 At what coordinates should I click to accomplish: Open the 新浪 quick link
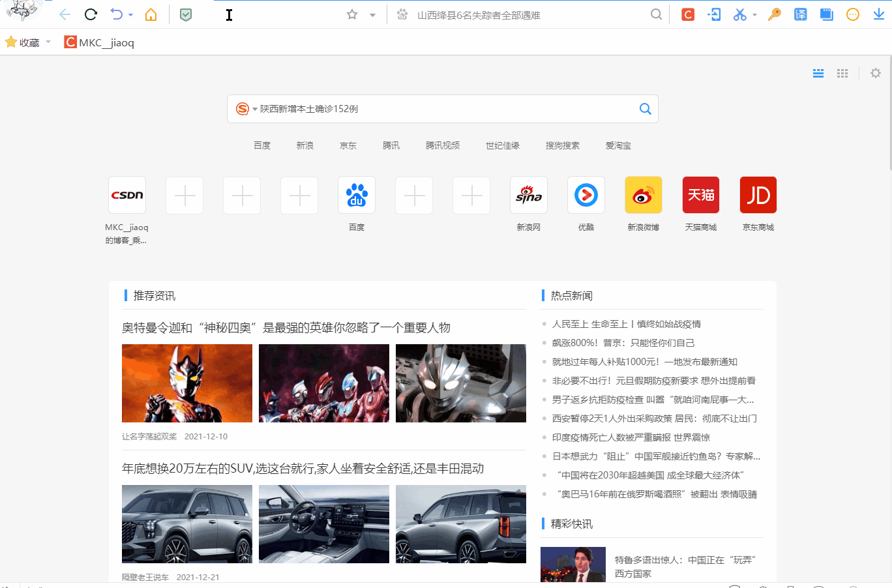(x=305, y=145)
